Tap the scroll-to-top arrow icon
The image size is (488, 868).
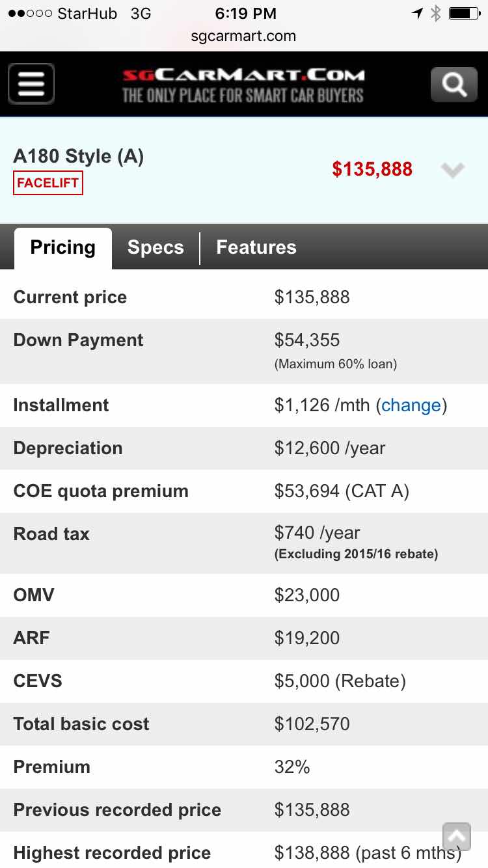coord(456,836)
